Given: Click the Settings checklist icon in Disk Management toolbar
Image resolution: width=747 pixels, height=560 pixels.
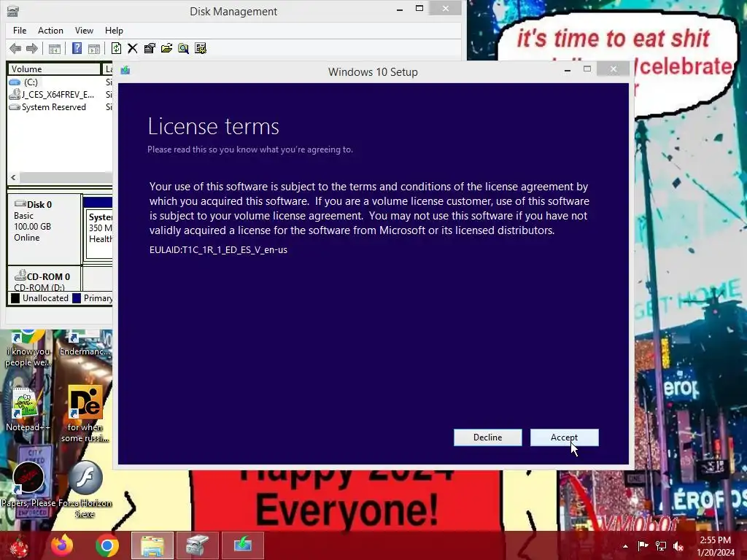Looking at the screenshot, I should [201, 48].
